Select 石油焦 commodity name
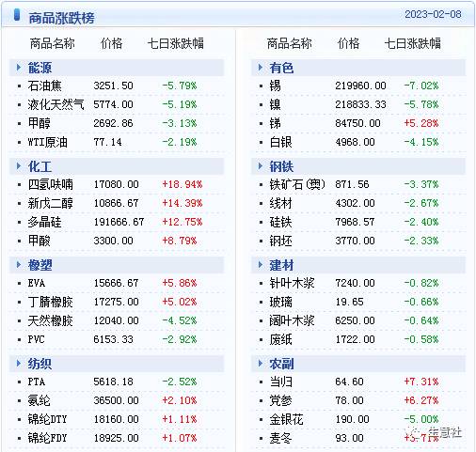Screen dimensions: 476x452 [44, 86]
